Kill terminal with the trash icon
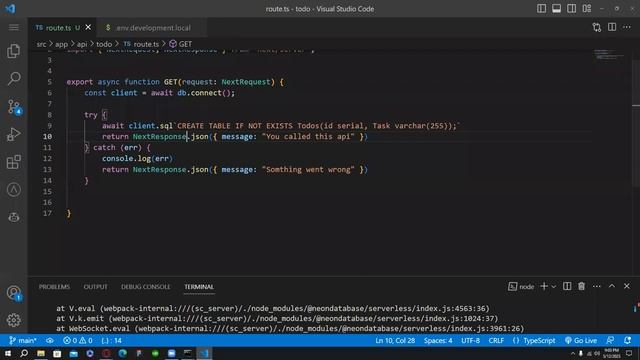 pyautogui.click(x=582, y=287)
